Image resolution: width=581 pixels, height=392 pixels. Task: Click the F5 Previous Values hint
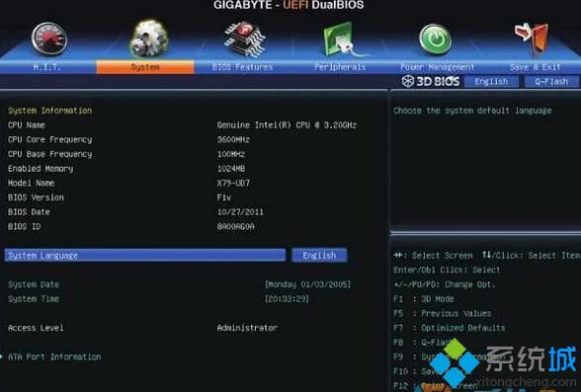(442, 313)
